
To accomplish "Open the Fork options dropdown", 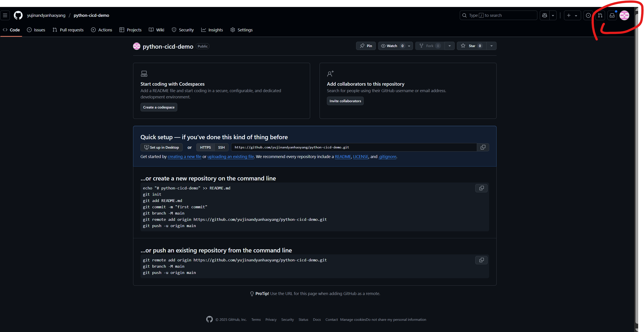I will (450, 46).
